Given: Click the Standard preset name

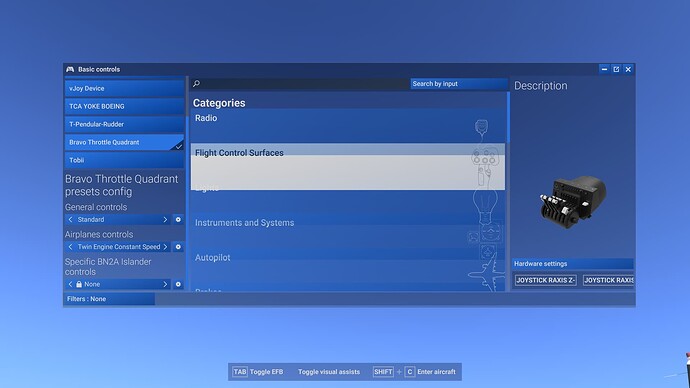Looking at the screenshot, I should point(91,220).
